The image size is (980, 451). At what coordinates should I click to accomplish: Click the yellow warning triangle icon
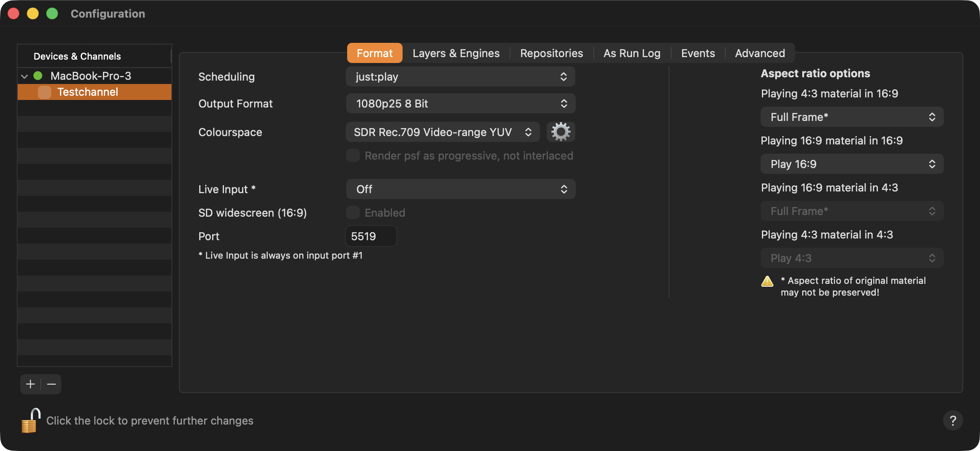tap(767, 281)
